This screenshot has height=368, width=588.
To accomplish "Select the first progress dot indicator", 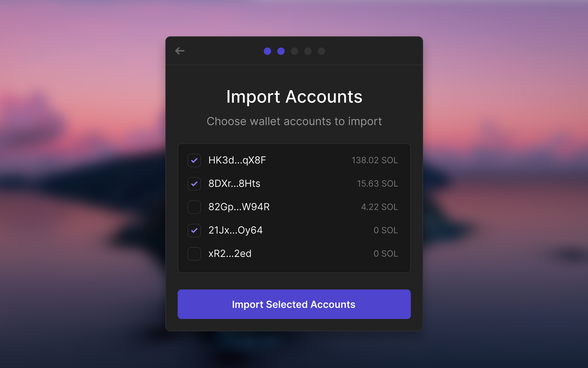I will [268, 52].
